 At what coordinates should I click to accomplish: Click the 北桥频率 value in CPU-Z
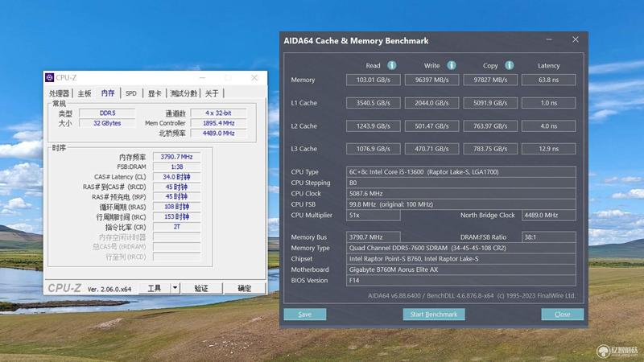coord(218,133)
